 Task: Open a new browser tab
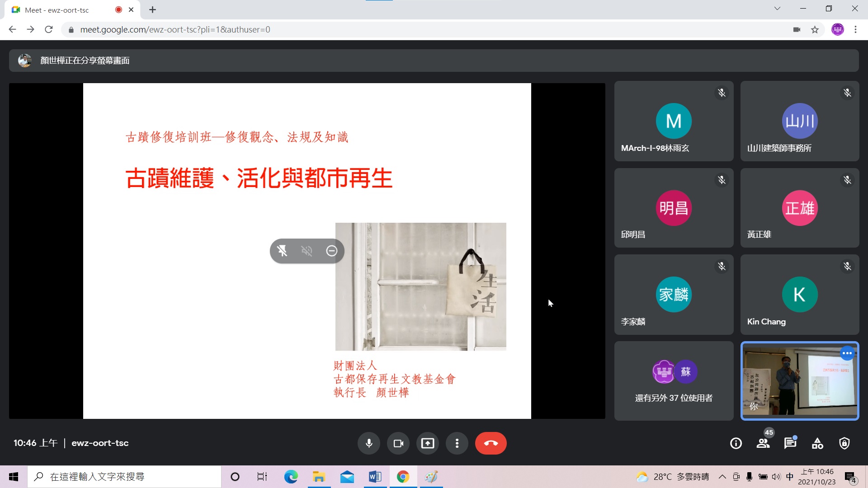pyautogui.click(x=153, y=9)
